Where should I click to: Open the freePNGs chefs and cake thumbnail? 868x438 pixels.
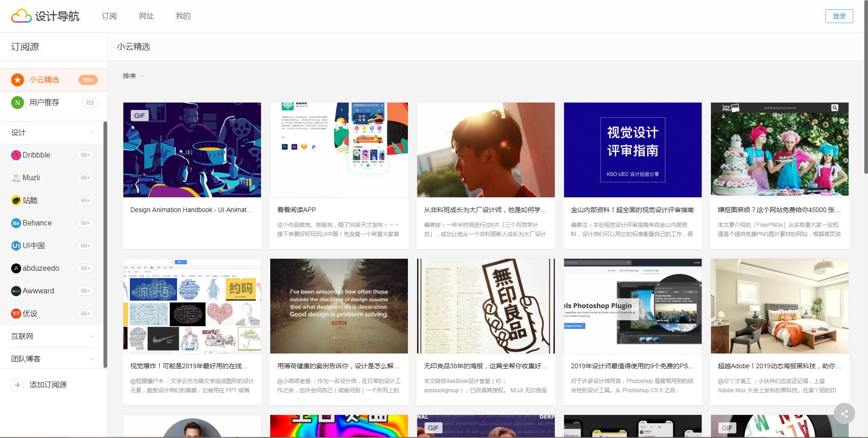click(780, 150)
